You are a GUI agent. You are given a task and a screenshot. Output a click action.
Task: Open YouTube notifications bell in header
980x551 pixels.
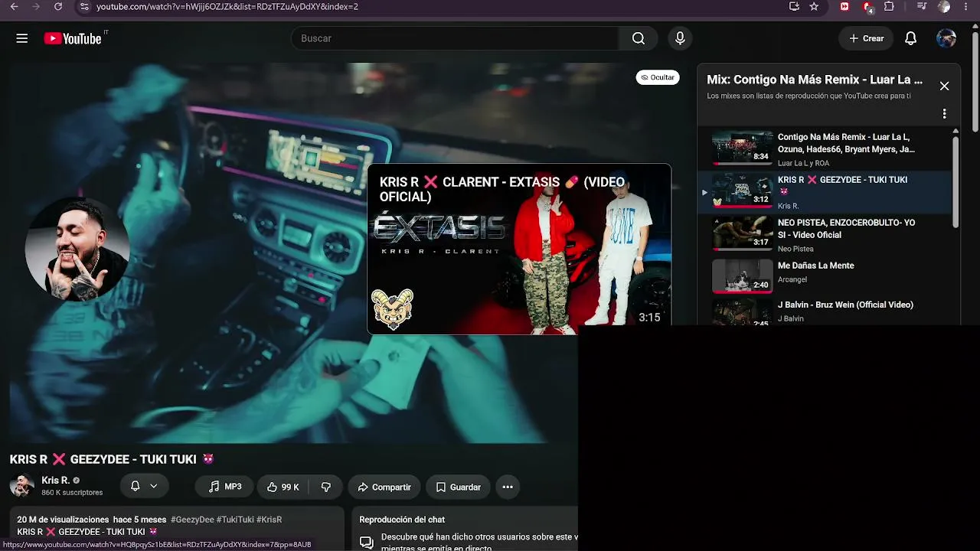910,38
